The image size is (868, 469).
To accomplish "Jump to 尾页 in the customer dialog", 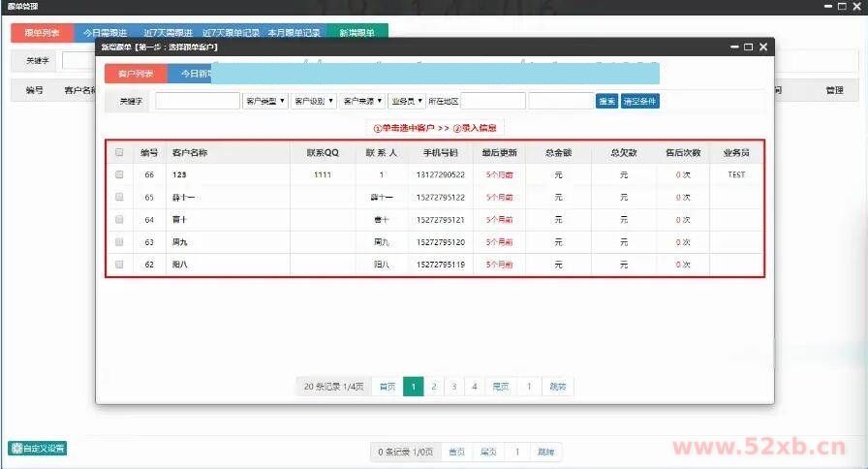I will 501,387.
